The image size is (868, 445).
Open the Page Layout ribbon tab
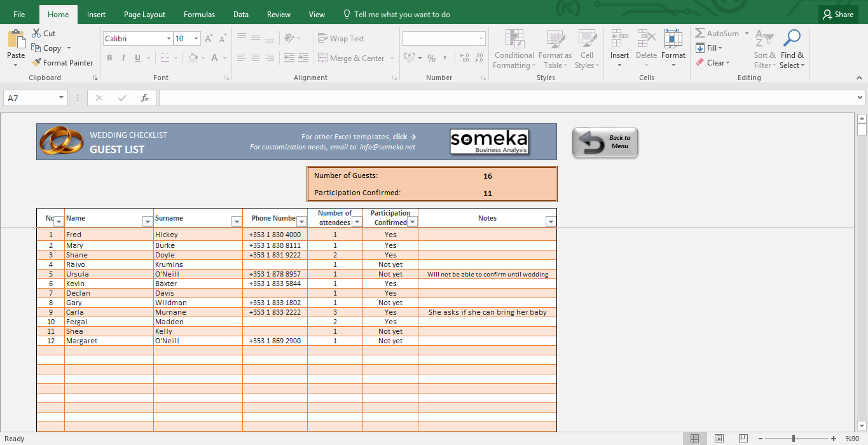[x=144, y=15]
